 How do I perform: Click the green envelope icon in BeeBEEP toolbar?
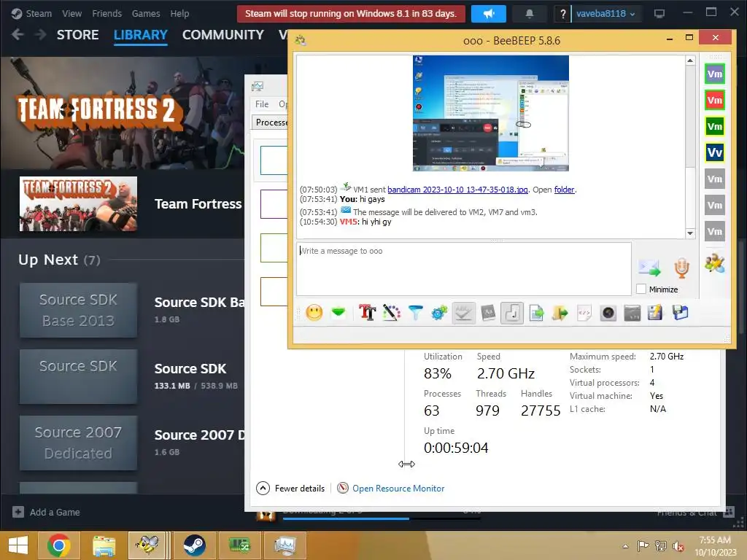(x=338, y=313)
